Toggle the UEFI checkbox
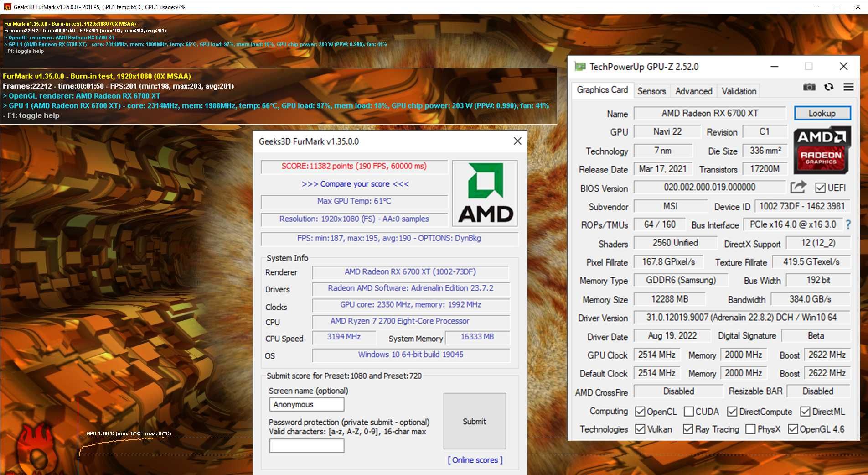This screenshot has width=868, height=475. (x=820, y=188)
